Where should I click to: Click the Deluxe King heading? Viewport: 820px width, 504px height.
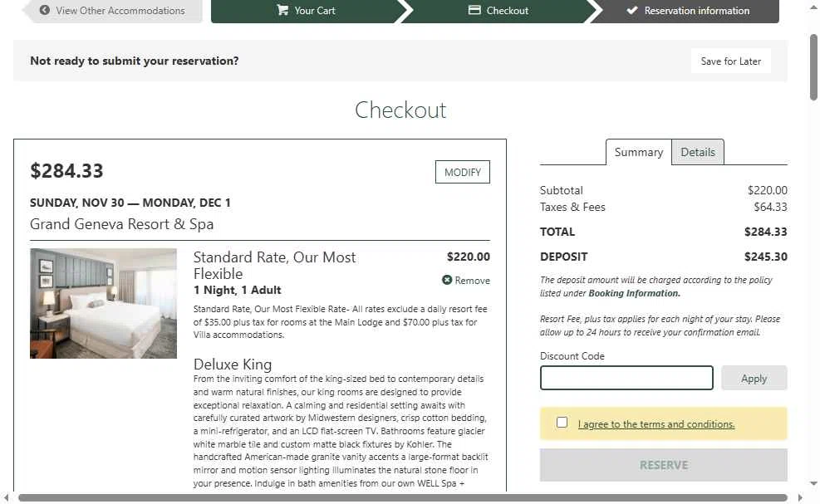pos(232,364)
